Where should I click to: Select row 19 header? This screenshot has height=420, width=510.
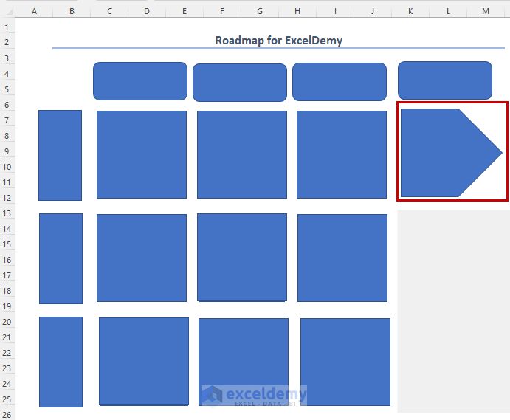(7, 306)
